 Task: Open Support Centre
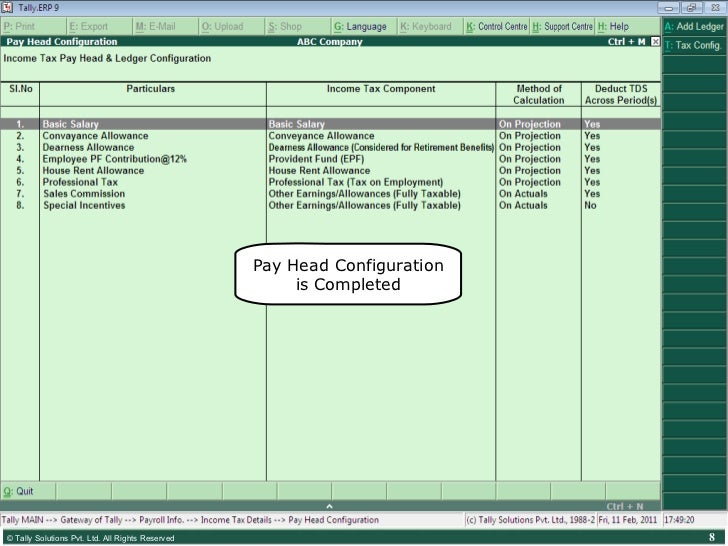tap(563, 26)
